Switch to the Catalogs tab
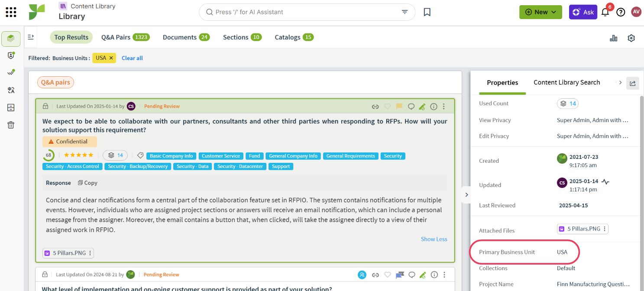The height and width of the screenshot is (291, 644). (294, 37)
